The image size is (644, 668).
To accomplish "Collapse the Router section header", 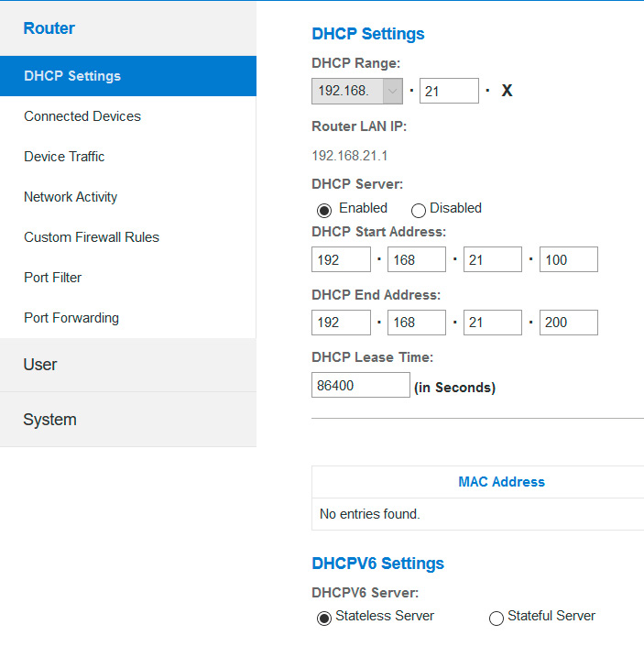I will pyautogui.click(x=49, y=28).
